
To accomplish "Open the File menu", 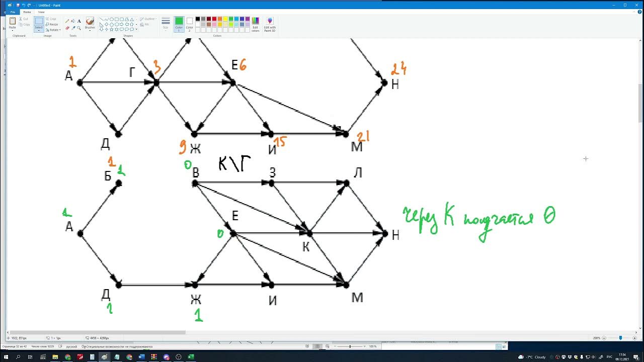I will [x=13, y=12].
